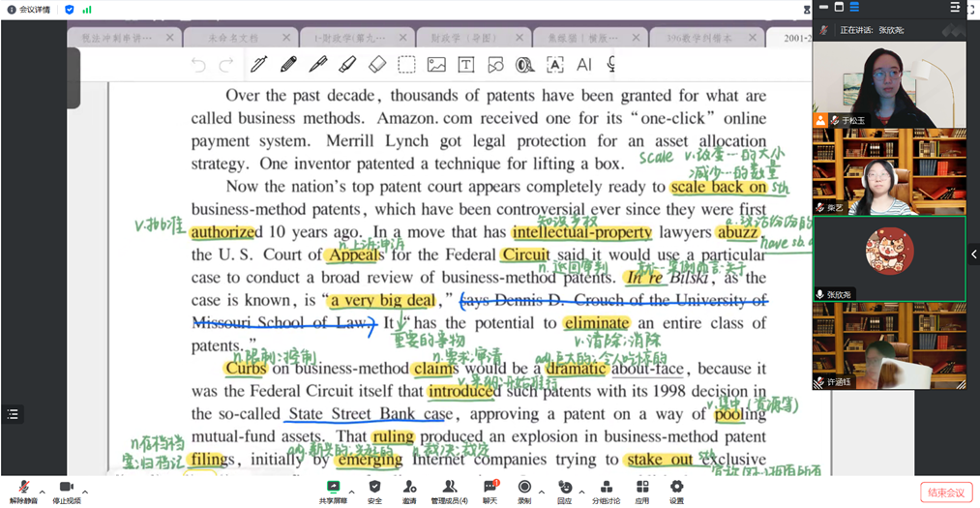Add a text box with the T tool
The image size is (980, 508).
point(465,65)
